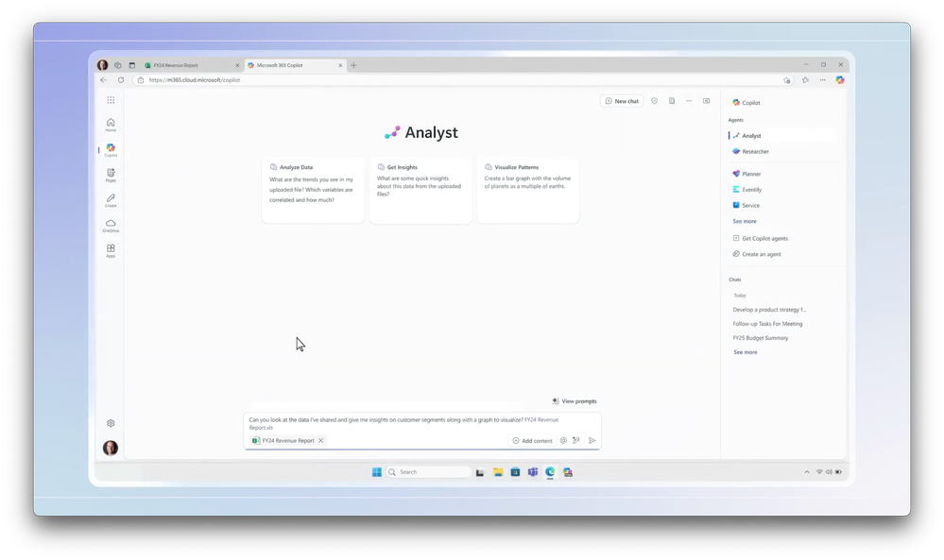The width and height of the screenshot is (944, 560).
Task: Open OneDrive in left sidebar
Action: (111, 226)
